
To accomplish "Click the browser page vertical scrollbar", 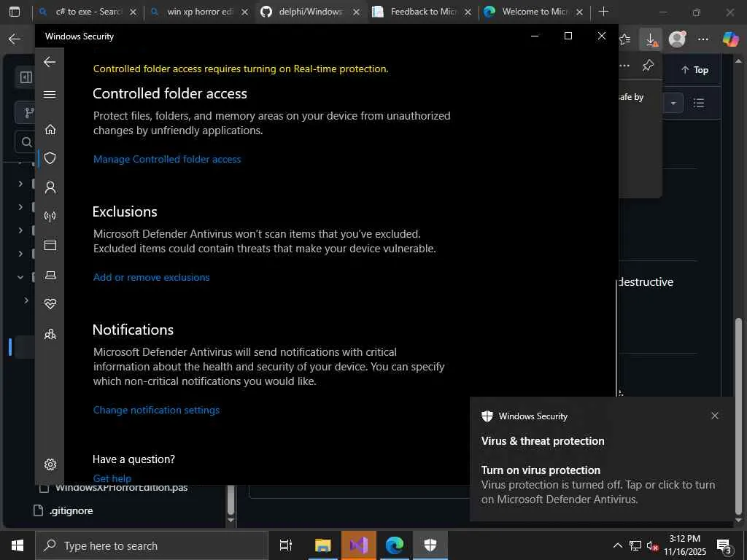I will (738, 416).
